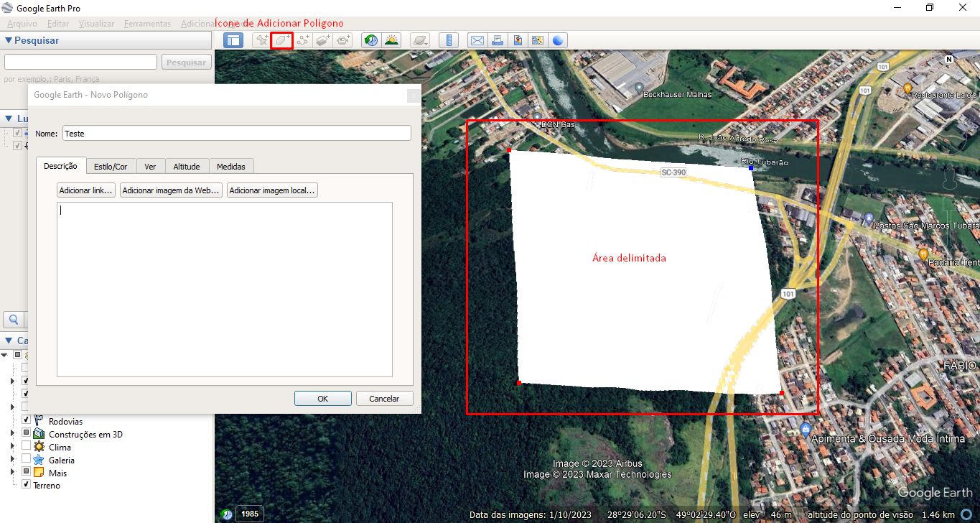Click the Galeria star icon
Screen dimensions: 980x523
[x=39, y=460]
